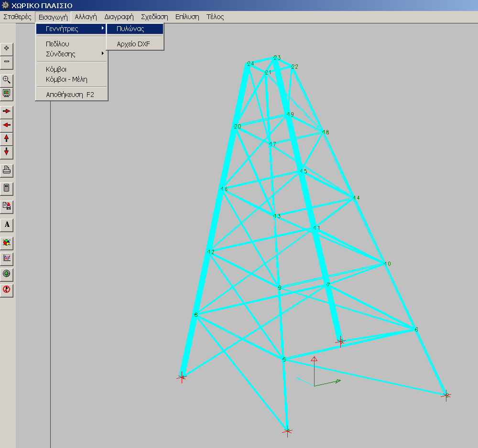Click node label 12 on the tower
This screenshot has width=478, height=448.
point(211,252)
